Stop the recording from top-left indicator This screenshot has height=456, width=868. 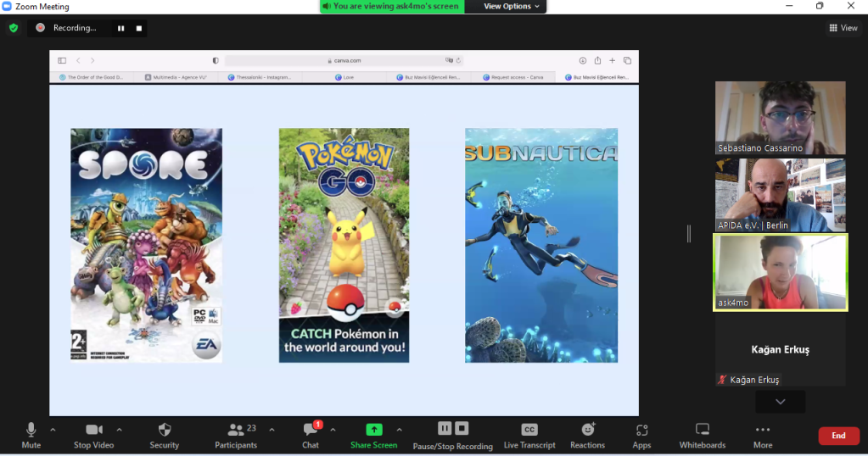pyautogui.click(x=138, y=28)
